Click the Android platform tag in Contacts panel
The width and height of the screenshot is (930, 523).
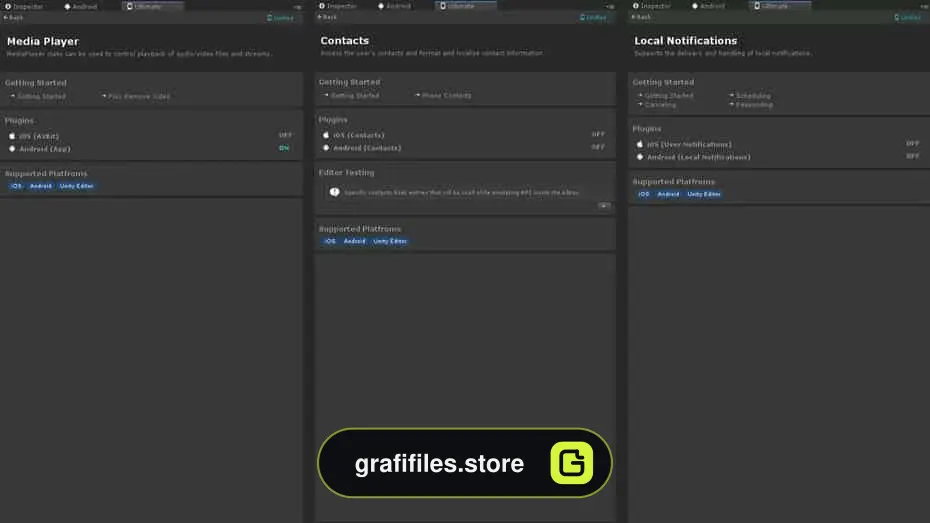(x=354, y=241)
